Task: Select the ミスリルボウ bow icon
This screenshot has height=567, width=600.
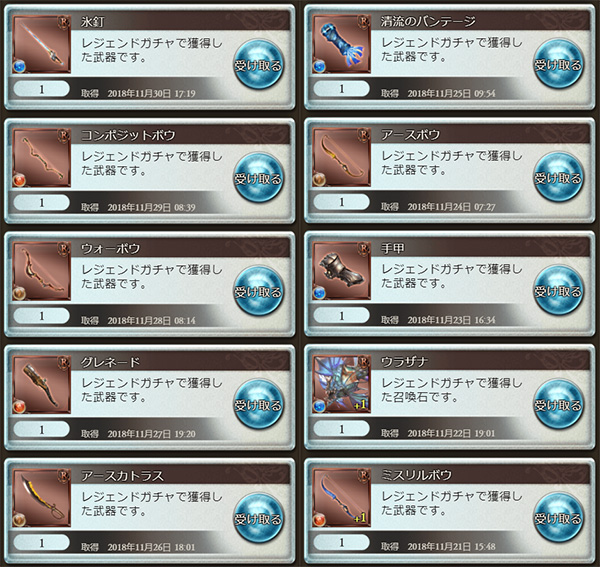Action: 342,498
